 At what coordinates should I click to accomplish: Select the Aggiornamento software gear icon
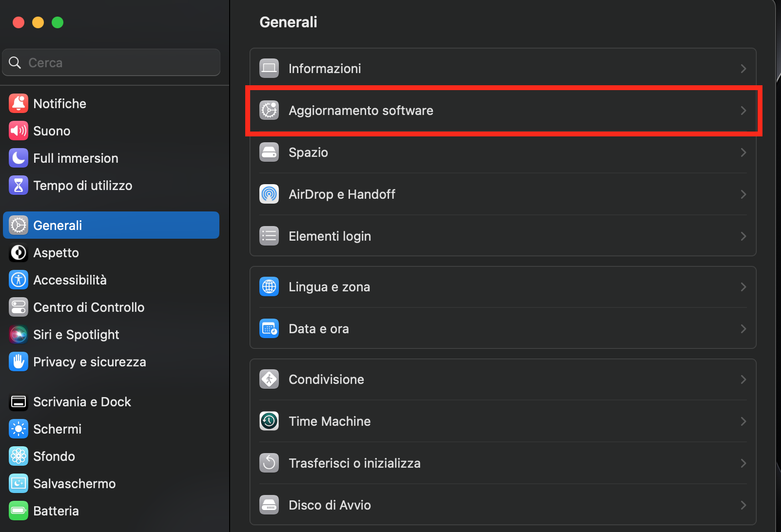point(269,110)
